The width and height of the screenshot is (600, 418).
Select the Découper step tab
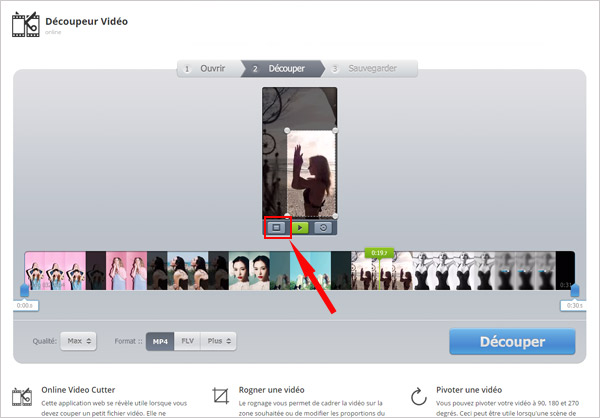pos(281,69)
